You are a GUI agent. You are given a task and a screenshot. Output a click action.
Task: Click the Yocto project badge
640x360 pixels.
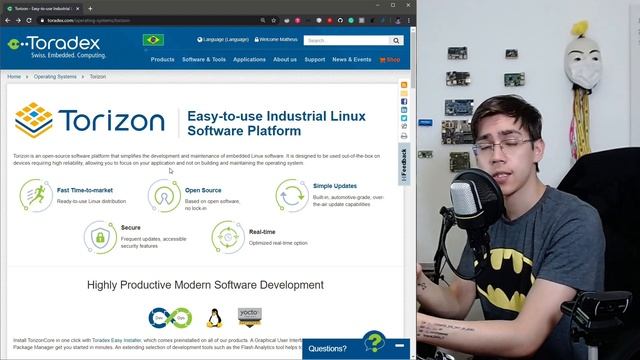pyautogui.click(x=250, y=318)
